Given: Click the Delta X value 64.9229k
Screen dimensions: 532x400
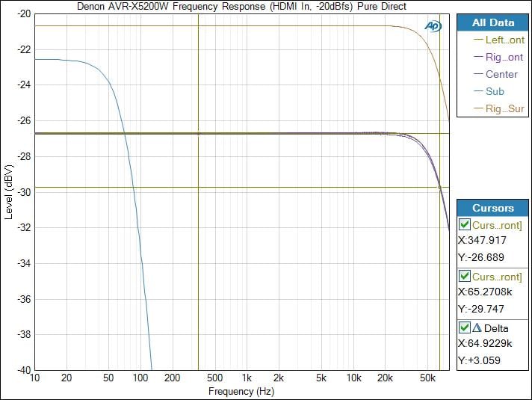Looking at the screenshot, I should [485, 343].
